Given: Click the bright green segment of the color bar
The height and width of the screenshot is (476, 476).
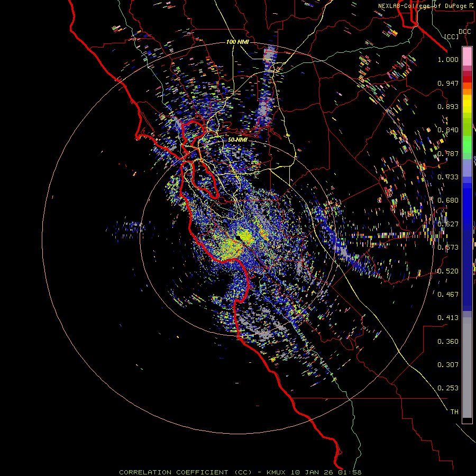Looking at the screenshot, I should tap(467, 144).
